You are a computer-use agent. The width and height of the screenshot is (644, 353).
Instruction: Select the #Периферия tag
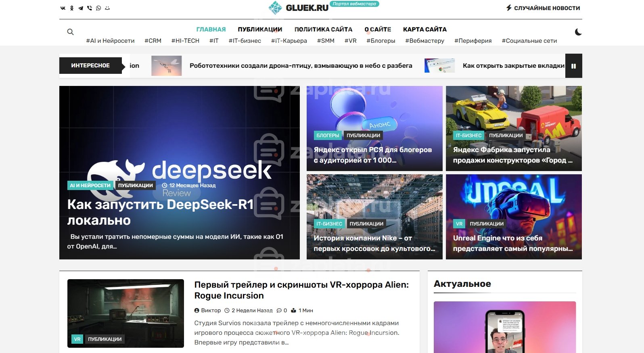(x=473, y=41)
